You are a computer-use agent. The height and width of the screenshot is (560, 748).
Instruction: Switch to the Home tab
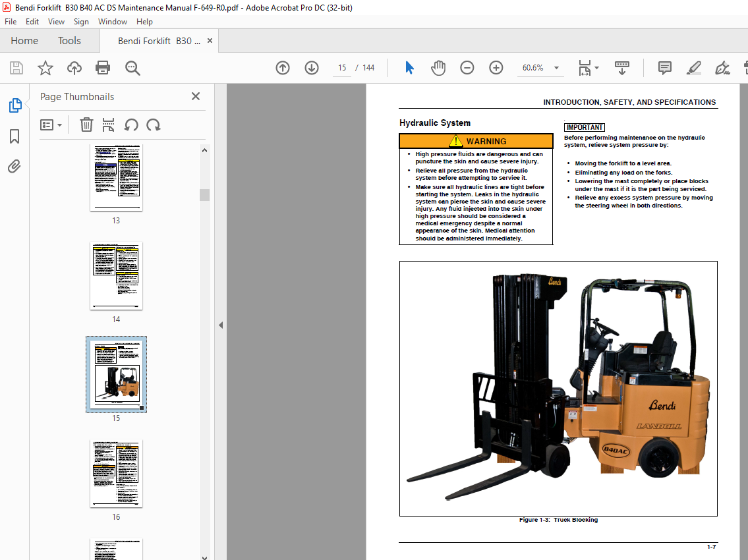click(x=24, y=41)
